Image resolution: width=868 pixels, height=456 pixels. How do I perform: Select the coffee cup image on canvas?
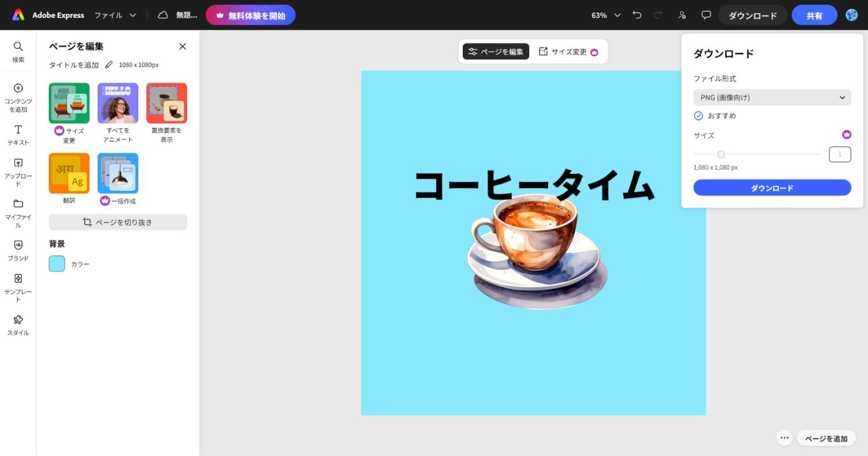click(537, 252)
